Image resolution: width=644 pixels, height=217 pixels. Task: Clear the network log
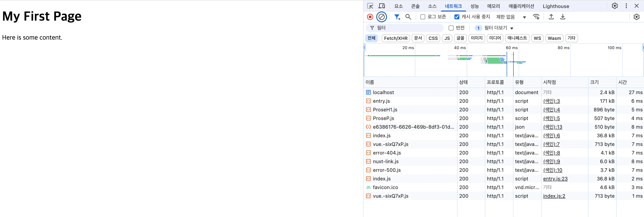[x=381, y=17]
